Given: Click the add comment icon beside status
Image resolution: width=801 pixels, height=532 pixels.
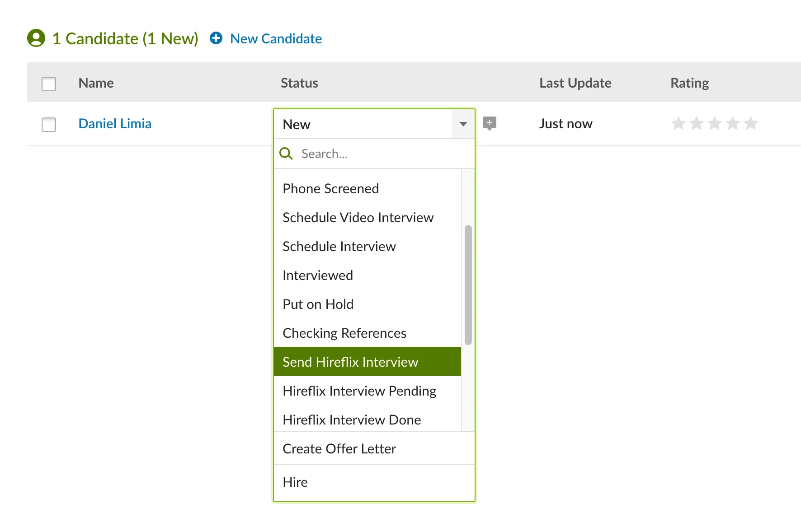Looking at the screenshot, I should coord(490,123).
